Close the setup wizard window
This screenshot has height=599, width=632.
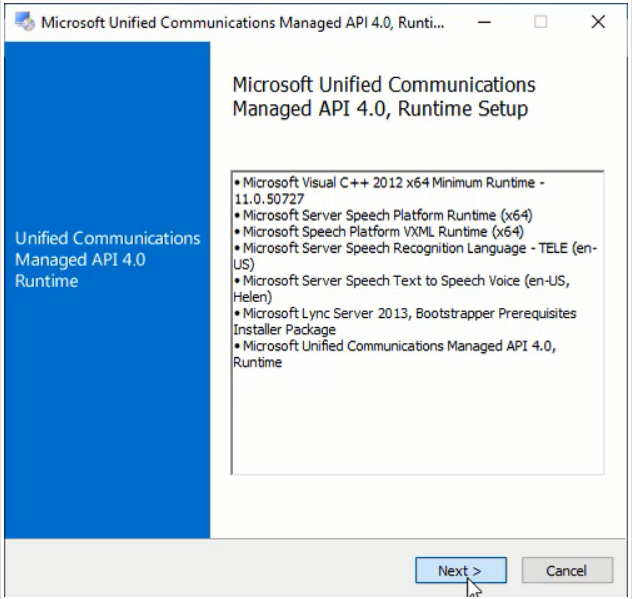(598, 22)
